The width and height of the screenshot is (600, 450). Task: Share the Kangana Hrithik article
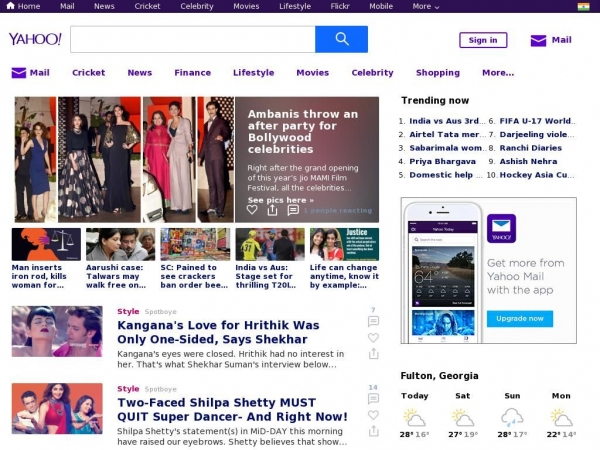[373, 354]
